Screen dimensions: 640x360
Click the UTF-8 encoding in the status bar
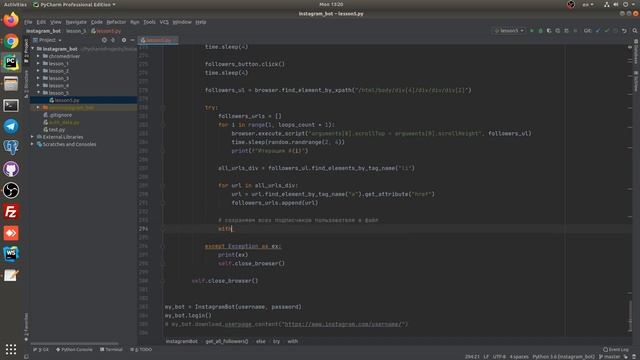[x=499, y=357]
